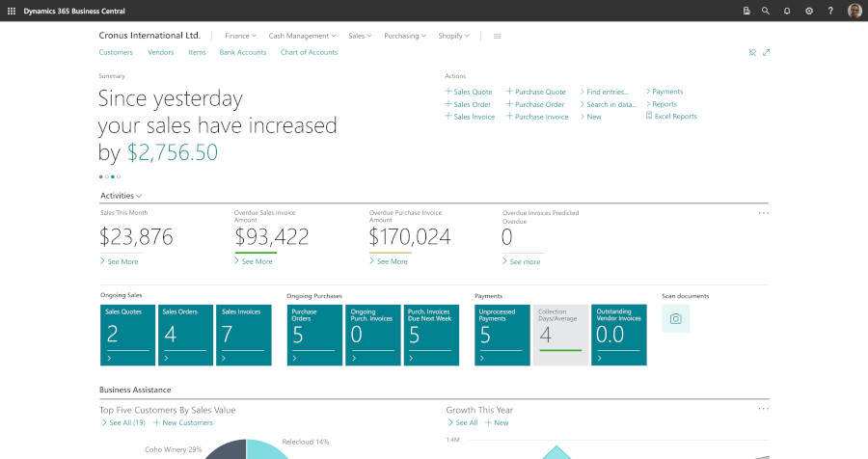Screen dimensions: 868x459
Task: Select the first headline dot
Action: point(100,176)
